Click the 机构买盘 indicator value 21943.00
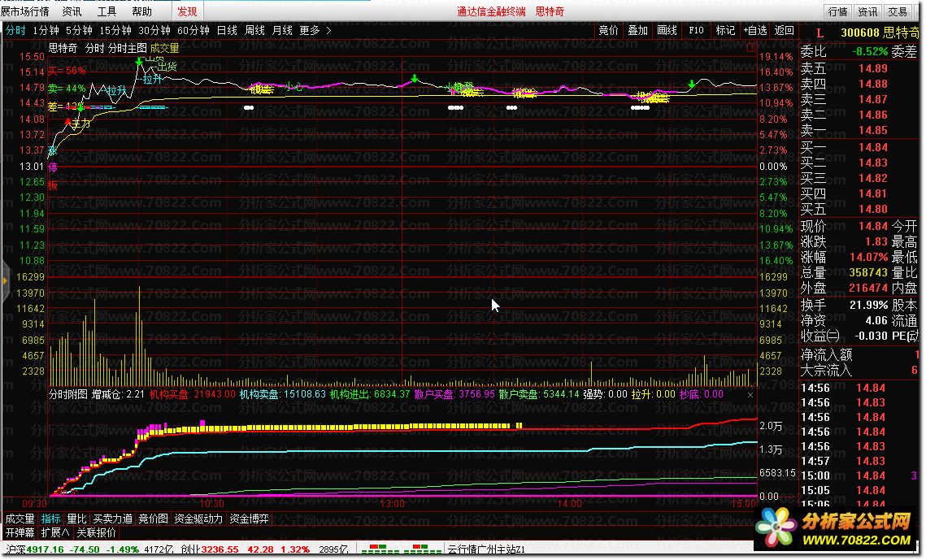Viewport: 926px width, 560px height. pyautogui.click(x=215, y=394)
